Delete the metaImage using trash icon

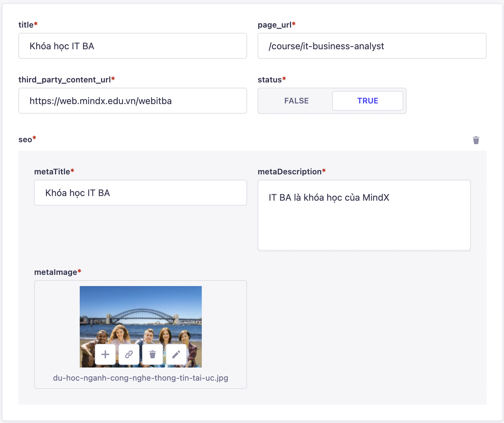pos(153,354)
